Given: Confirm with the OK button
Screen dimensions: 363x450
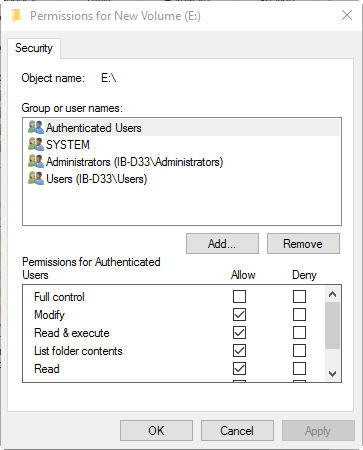Looking at the screenshot, I should [156, 431].
